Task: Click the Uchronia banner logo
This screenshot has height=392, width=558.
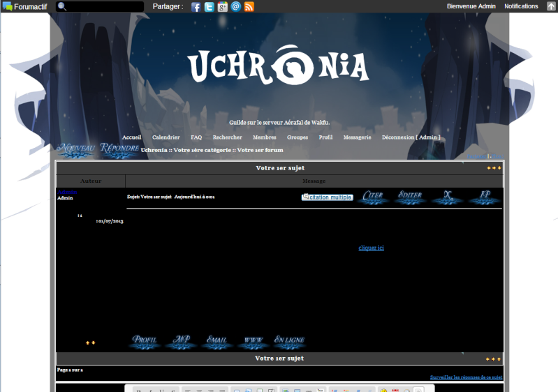Action: (x=279, y=66)
